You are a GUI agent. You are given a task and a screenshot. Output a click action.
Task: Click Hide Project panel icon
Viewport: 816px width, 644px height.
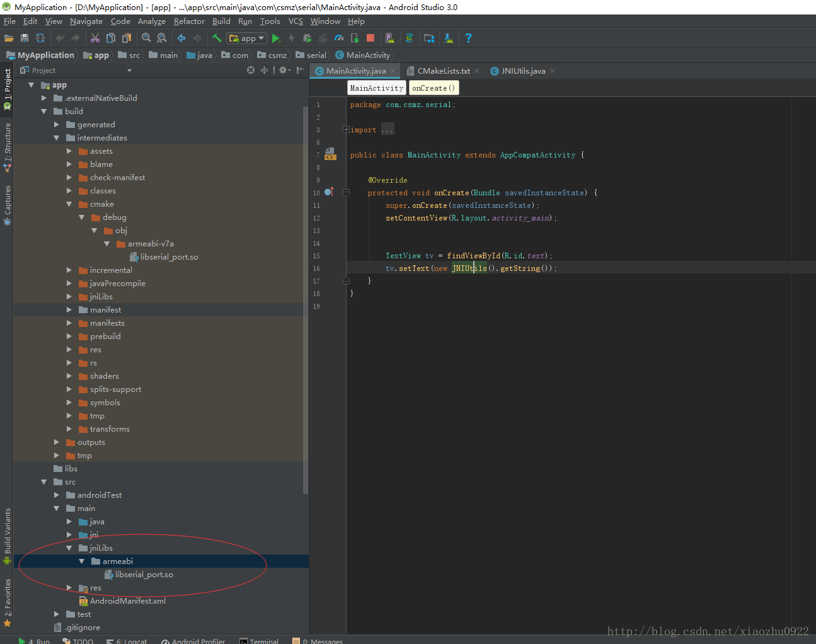301,70
